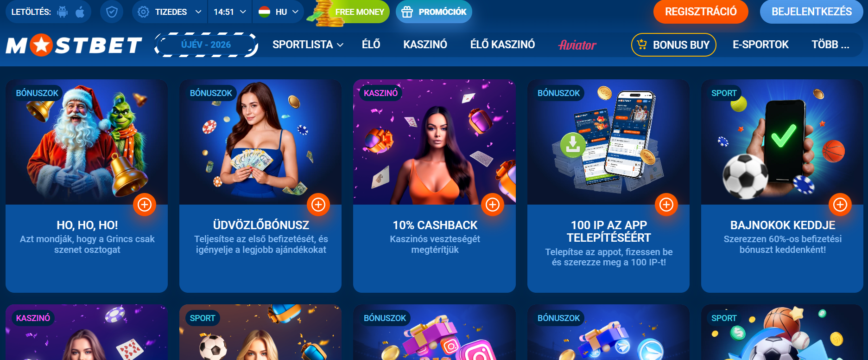Open the HU language selector
868x360 pixels.
pos(278,12)
